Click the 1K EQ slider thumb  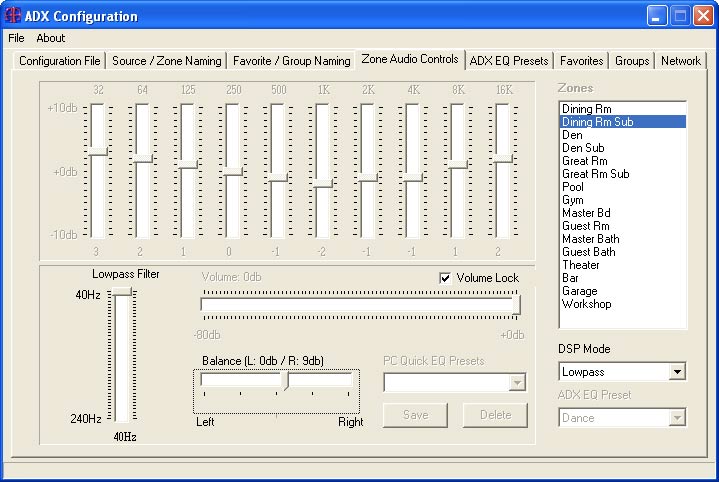[x=323, y=183]
